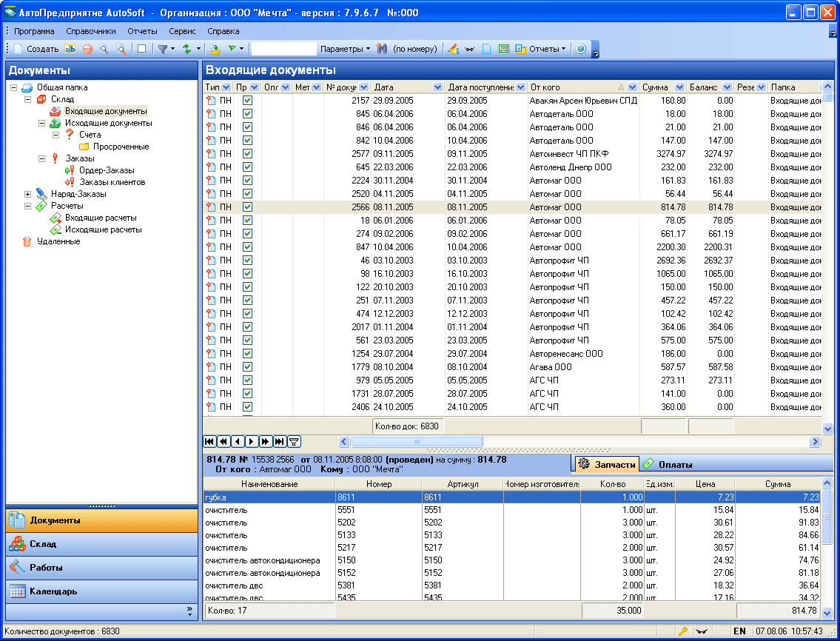840x641 pixels.
Task: Click the red delete circle toolbar icon
Action: tap(87, 49)
